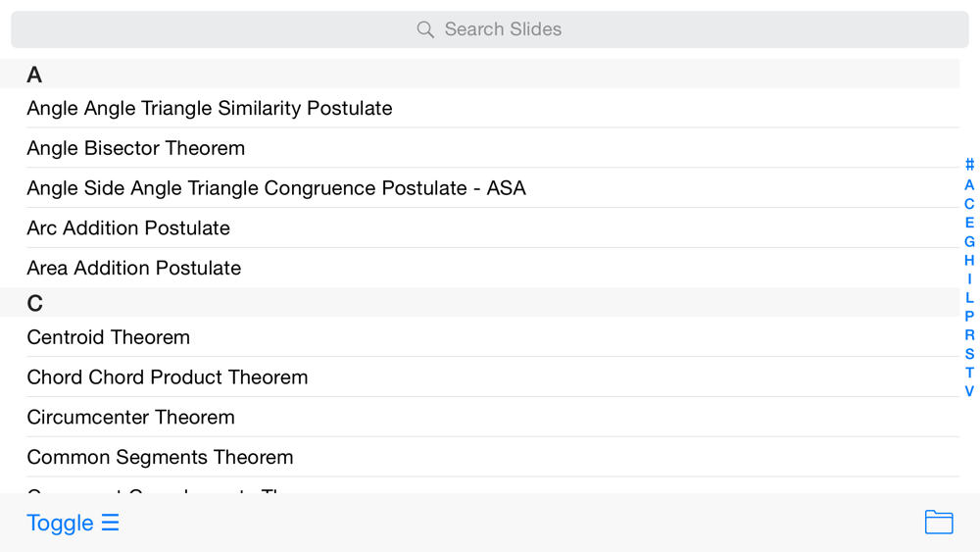The height and width of the screenshot is (552, 980).
Task: Tap the Toggle list button
Action: click(73, 523)
